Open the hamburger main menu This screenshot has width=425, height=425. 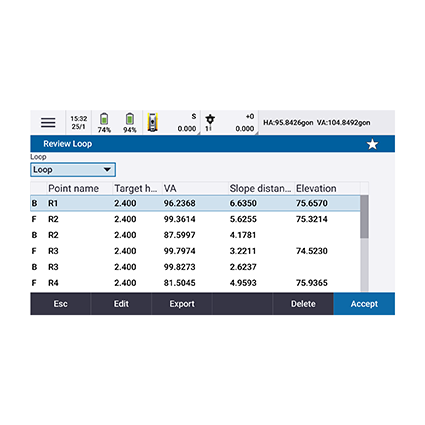pyautogui.click(x=48, y=123)
